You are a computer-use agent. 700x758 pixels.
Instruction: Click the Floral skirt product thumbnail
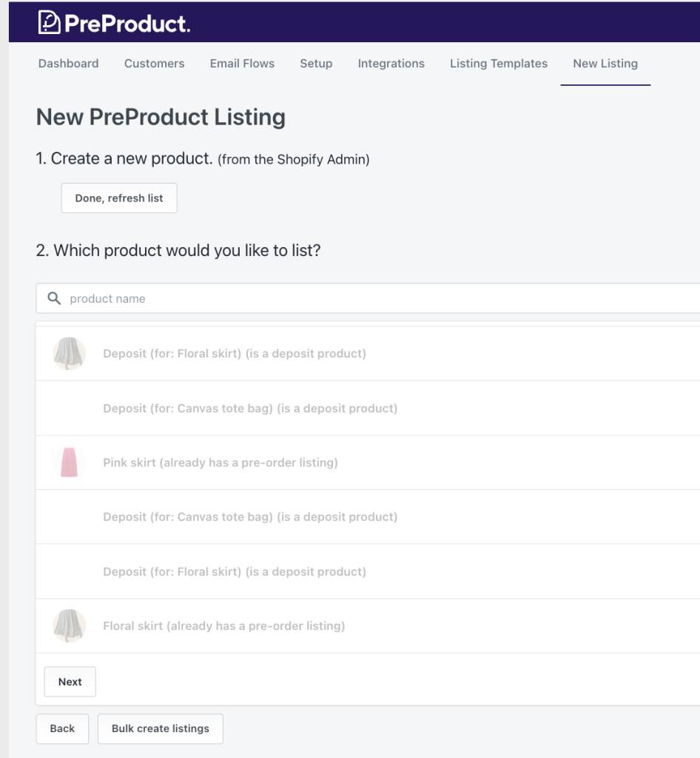tap(69, 625)
